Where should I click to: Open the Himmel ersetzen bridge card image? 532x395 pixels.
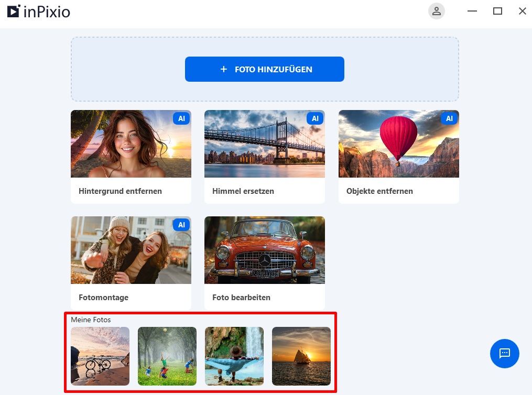(265, 144)
